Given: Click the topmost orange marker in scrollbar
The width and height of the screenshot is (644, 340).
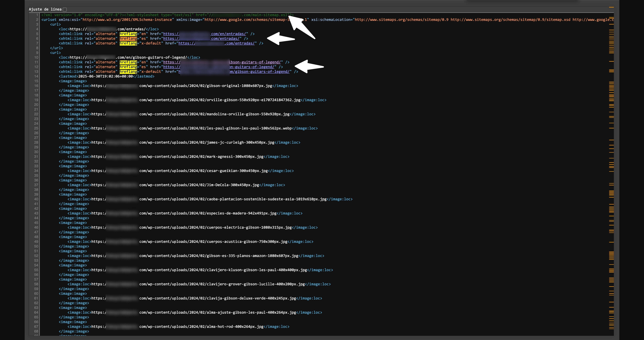Looking at the screenshot, I should (x=611, y=7).
